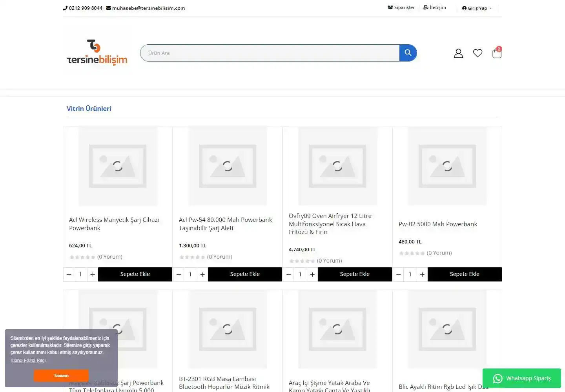Screen dimensions: 565x392
Task: Click star rating of Acl Pw-54 Powerbank
Action: pyautogui.click(x=192, y=257)
